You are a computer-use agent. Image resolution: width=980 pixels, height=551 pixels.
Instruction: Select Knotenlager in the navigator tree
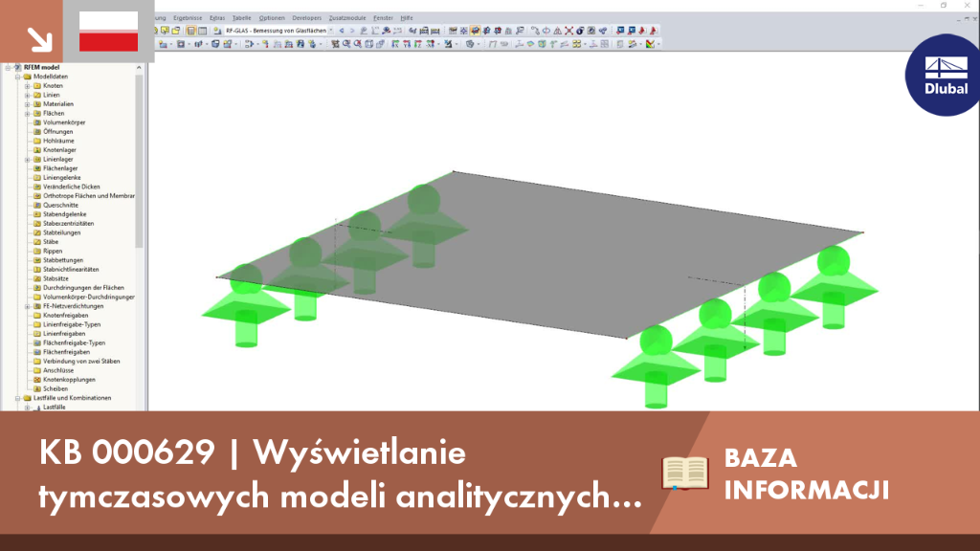(59, 150)
